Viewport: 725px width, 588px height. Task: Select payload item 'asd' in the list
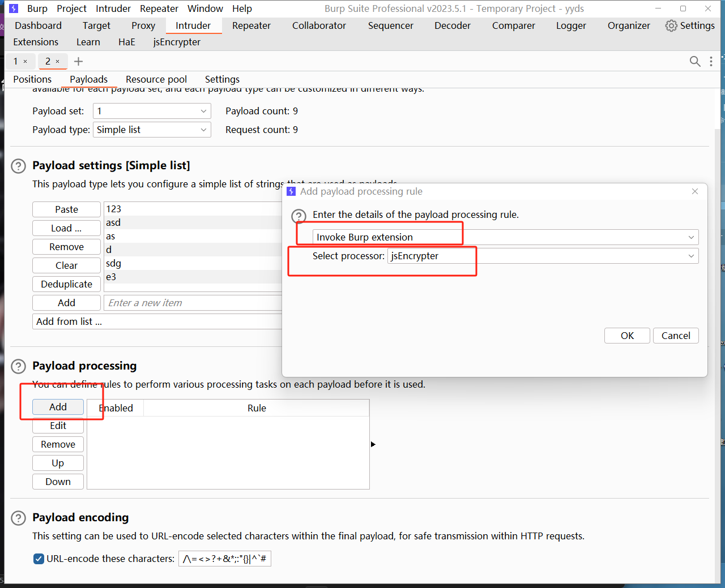193,222
